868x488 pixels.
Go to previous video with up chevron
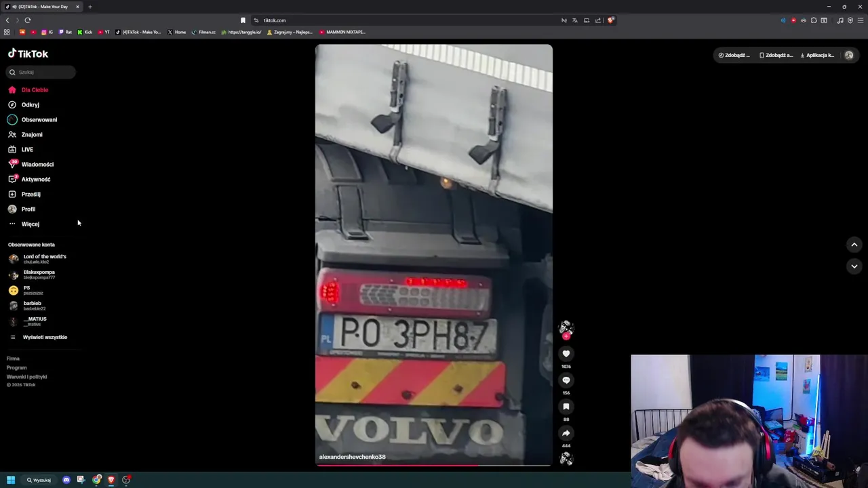tap(854, 245)
